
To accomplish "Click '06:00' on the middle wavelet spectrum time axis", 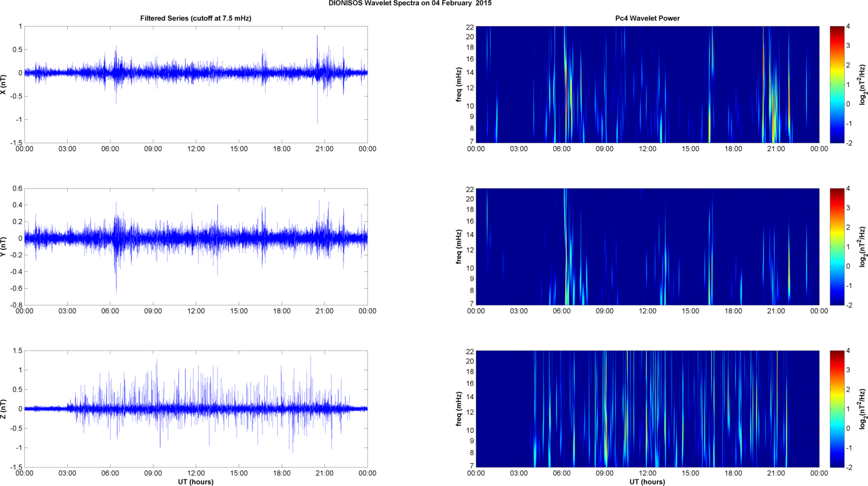I will coord(562,311).
